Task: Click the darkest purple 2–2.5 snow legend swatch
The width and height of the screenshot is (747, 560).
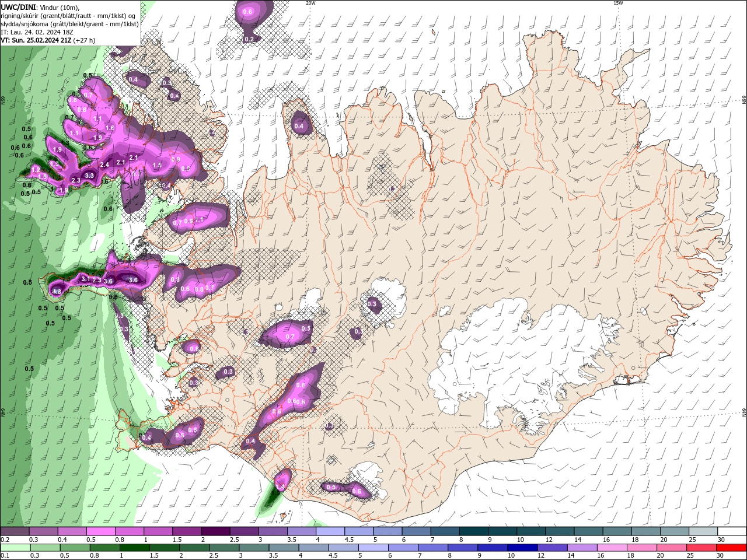Action: 215,531
